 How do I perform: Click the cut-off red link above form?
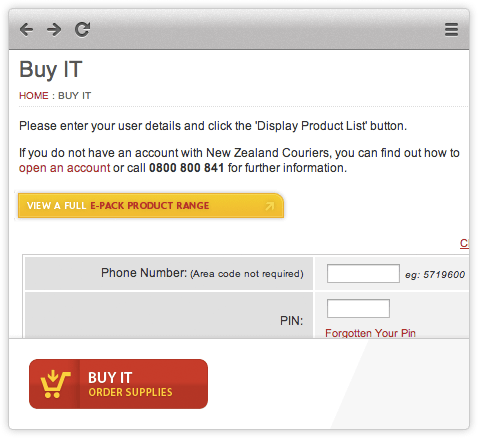coord(464,243)
